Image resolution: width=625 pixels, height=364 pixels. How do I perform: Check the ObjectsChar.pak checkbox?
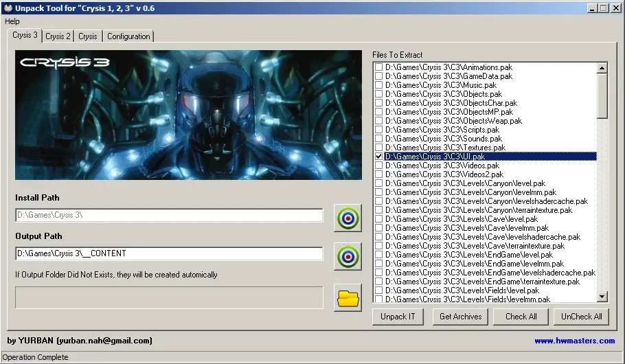point(378,103)
